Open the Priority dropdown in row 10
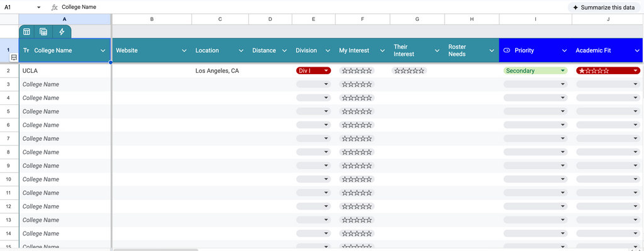Image resolution: width=644 pixels, height=251 pixels. (536, 179)
